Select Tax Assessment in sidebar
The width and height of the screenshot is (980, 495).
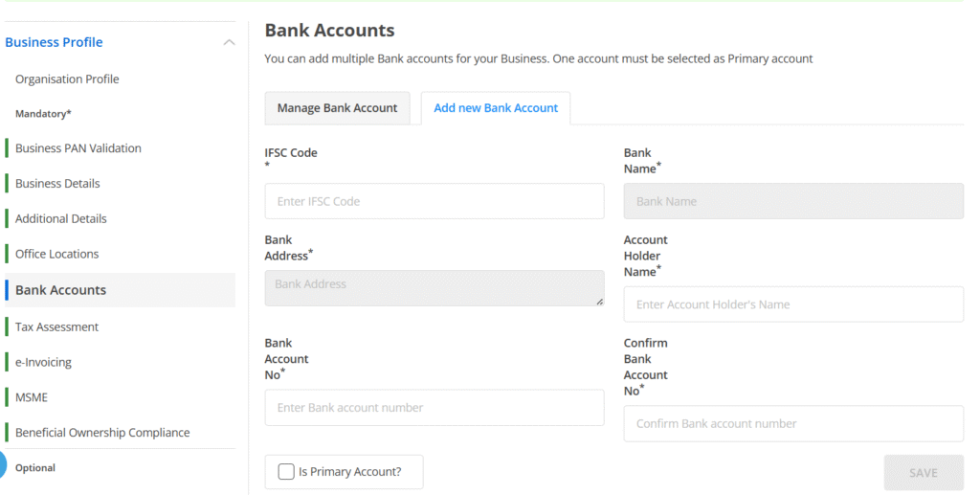point(57,327)
